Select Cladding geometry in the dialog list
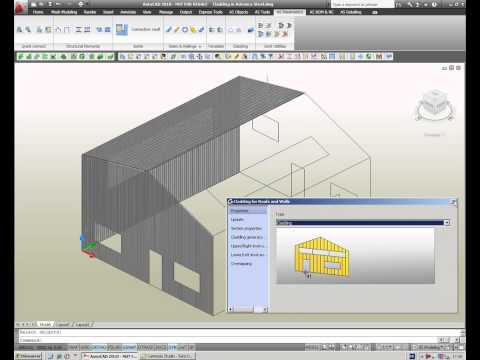 (x=247, y=237)
